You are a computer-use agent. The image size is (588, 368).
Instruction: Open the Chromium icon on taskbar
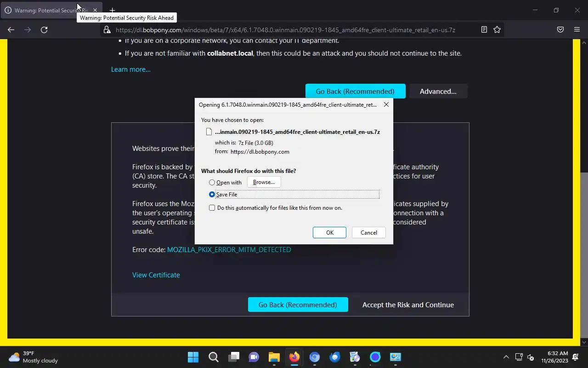click(x=315, y=357)
